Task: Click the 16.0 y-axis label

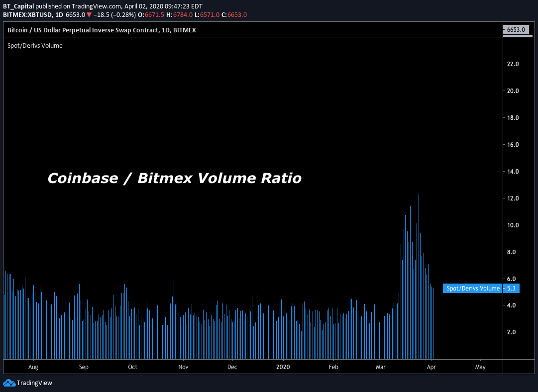Action: [x=513, y=145]
